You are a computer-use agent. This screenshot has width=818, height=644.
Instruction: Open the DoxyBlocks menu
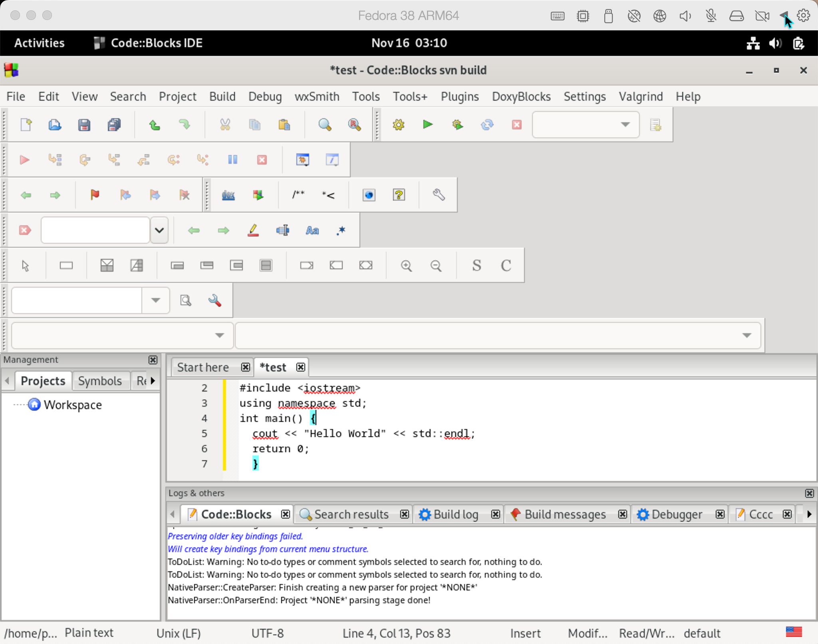(521, 97)
